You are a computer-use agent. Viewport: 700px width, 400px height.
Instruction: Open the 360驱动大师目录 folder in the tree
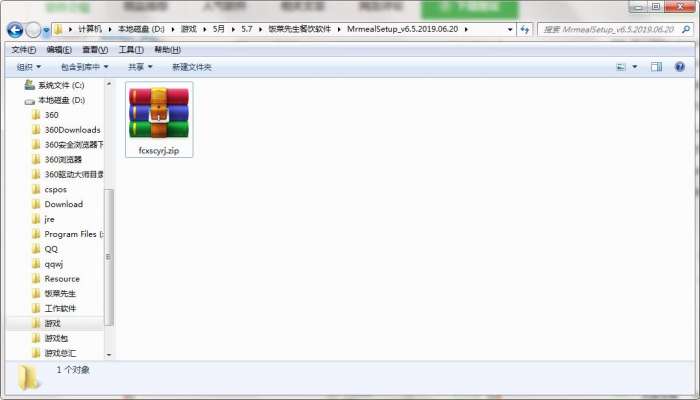tap(74, 175)
